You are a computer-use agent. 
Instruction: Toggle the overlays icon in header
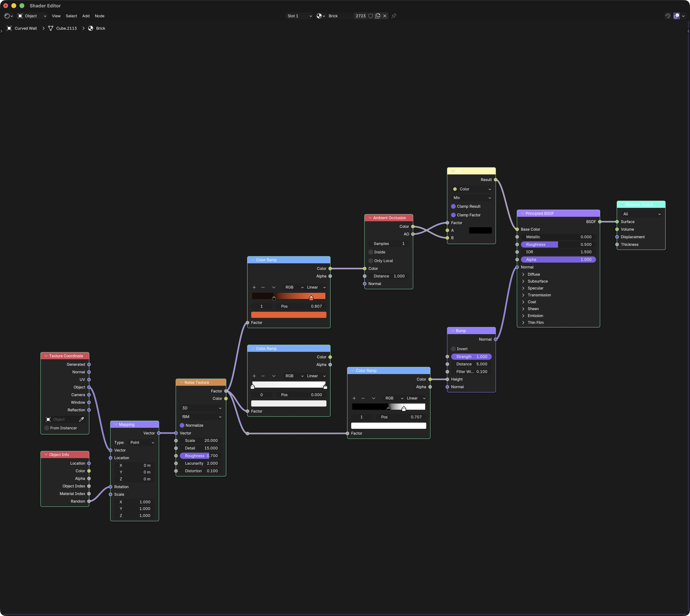pyautogui.click(x=676, y=16)
